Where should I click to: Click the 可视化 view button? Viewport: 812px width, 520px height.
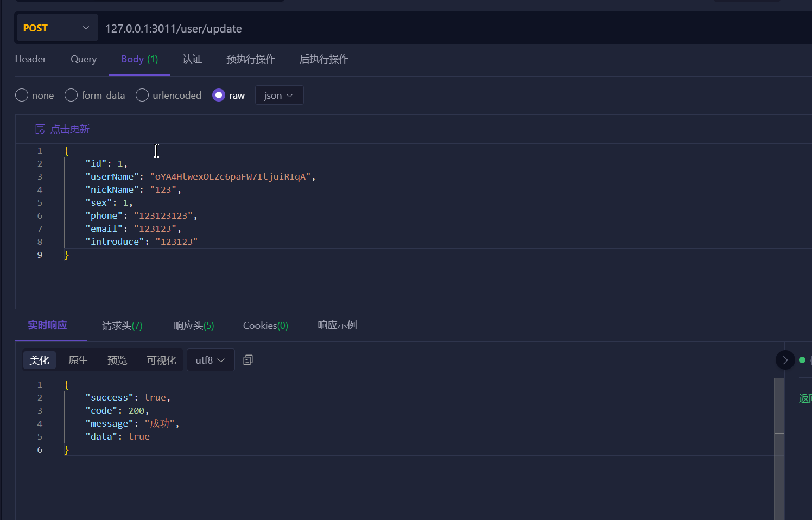(x=161, y=360)
